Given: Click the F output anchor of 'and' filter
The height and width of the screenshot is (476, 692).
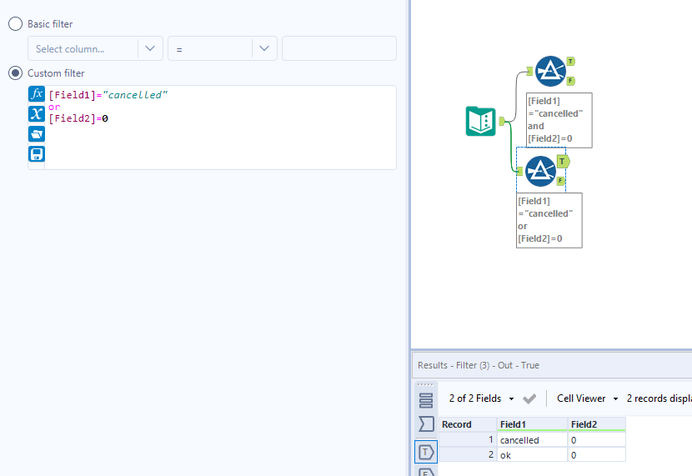Looking at the screenshot, I should tap(571, 81).
